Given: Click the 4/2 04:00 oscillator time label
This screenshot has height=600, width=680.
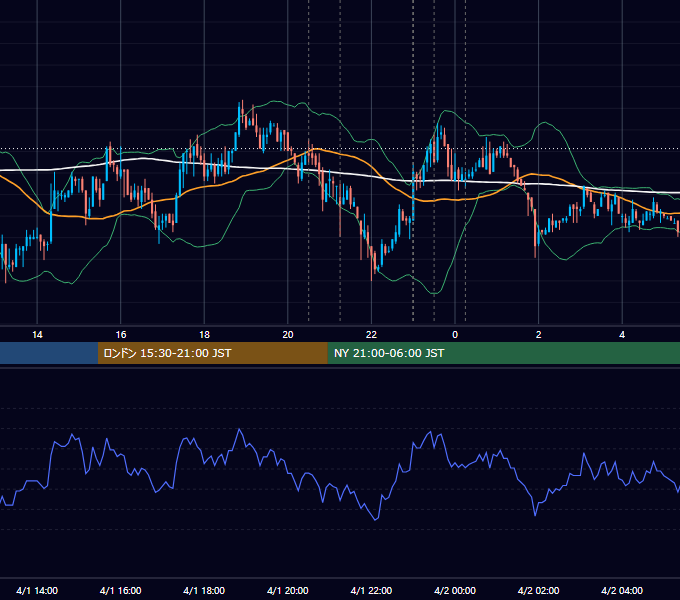Looking at the screenshot, I should pyautogui.click(x=622, y=590).
